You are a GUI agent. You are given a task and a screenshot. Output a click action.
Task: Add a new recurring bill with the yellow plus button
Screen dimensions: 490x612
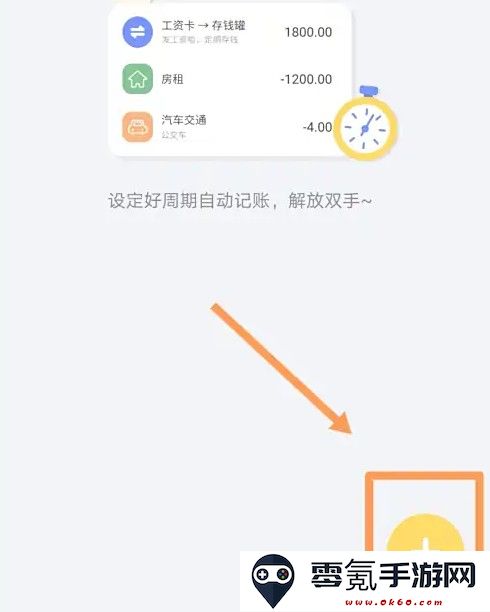click(x=425, y=533)
